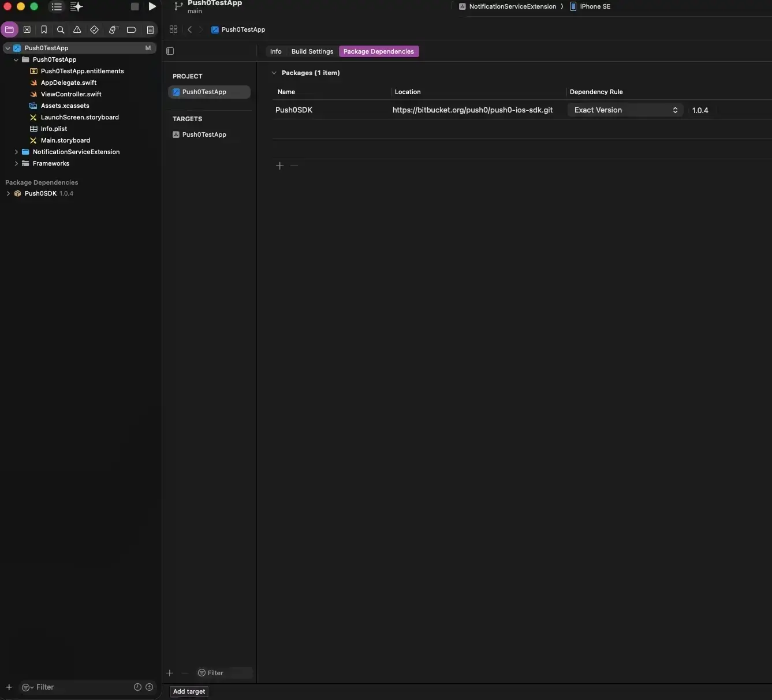Image resolution: width=772 pixels, height=700 pixels.
Task: Go forward with the editor forward chevron
Action: click(200, 29)
